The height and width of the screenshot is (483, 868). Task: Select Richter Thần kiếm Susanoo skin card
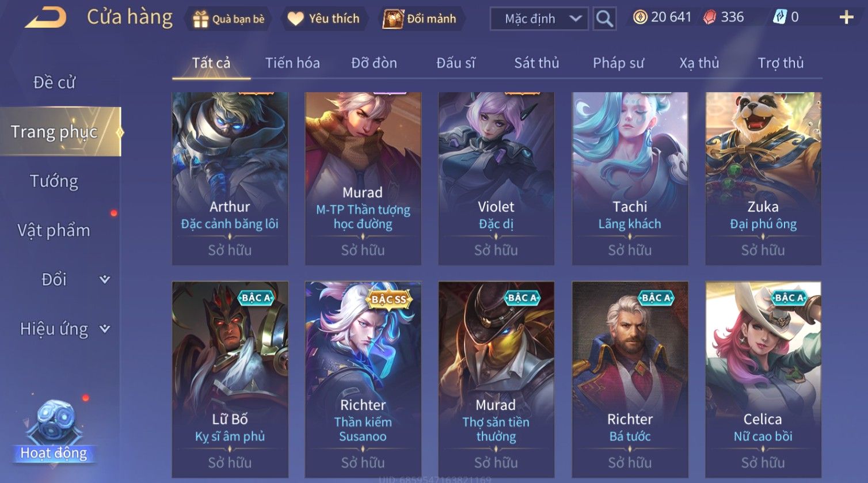363,379
